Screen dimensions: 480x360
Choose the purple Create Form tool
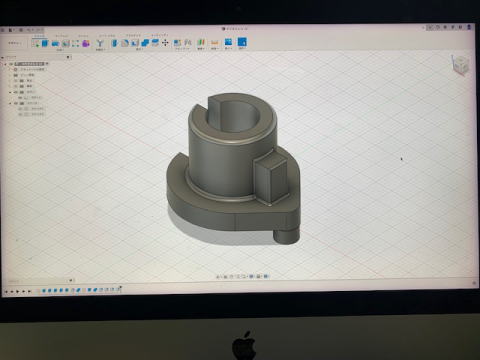(x=86, y=43)
